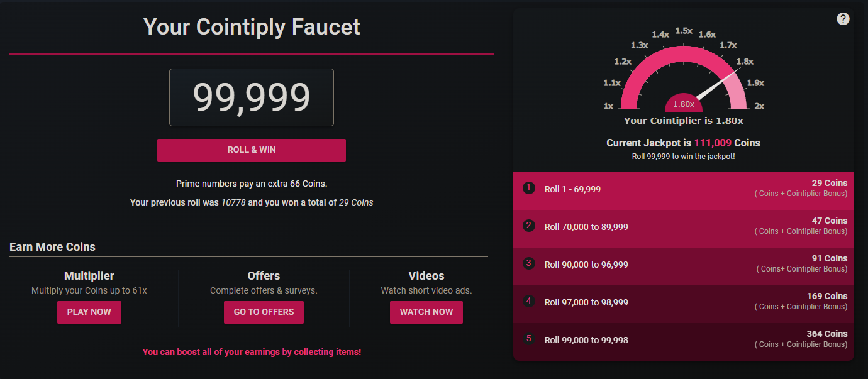Click the Roll 97,000 to 98,999 row
868x379 pixels.
684,304
